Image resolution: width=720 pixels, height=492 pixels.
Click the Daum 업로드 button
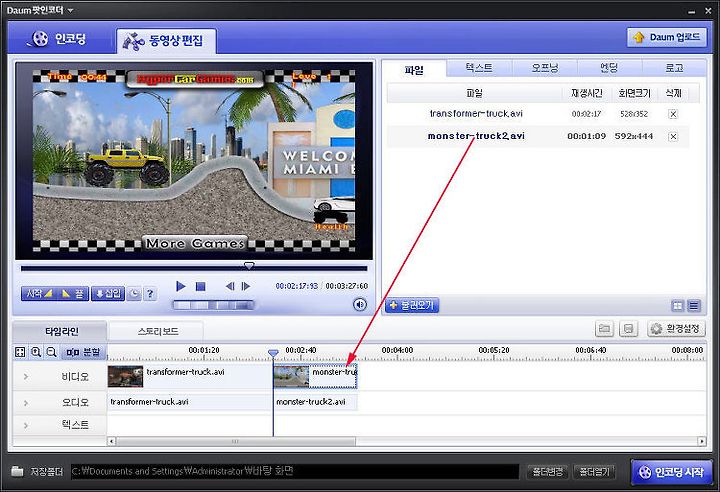(667, 37)
